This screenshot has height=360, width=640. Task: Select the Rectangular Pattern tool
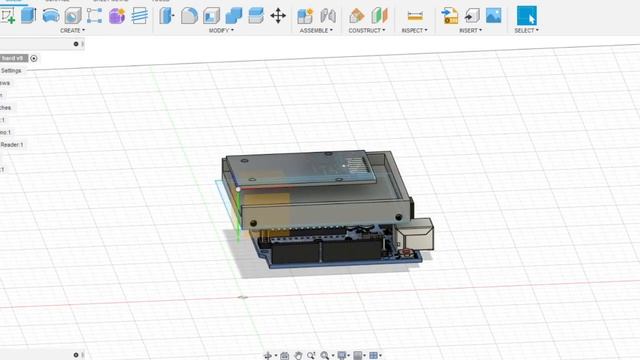coord(94,16)
